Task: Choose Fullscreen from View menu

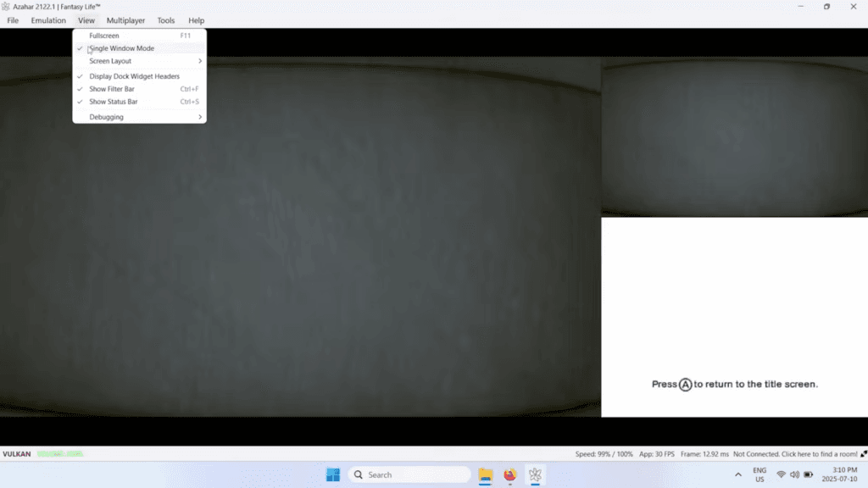Action: click(x=140, y=36)
